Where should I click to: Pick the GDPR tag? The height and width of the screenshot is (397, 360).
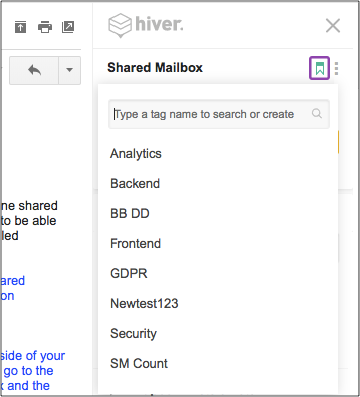(129, 274)
